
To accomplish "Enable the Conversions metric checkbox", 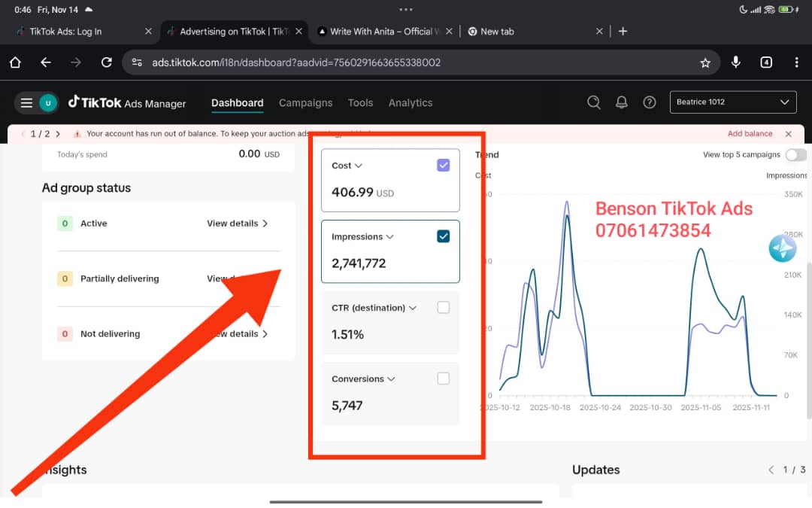I will coord(443,379).
